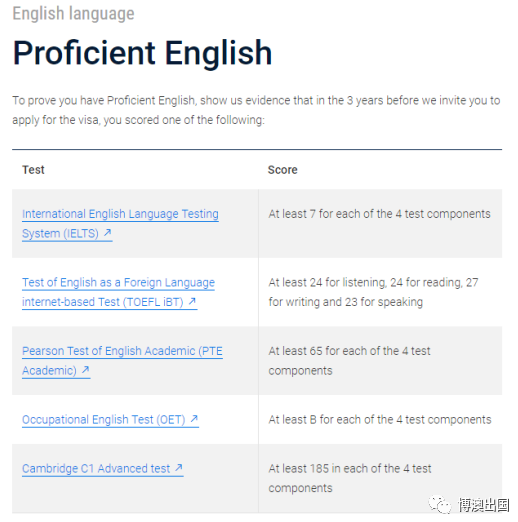The height and width of the screenshot is (522, 518).
Task: Click external-link arrow after PTE Academic
Action: click(85, 369)
